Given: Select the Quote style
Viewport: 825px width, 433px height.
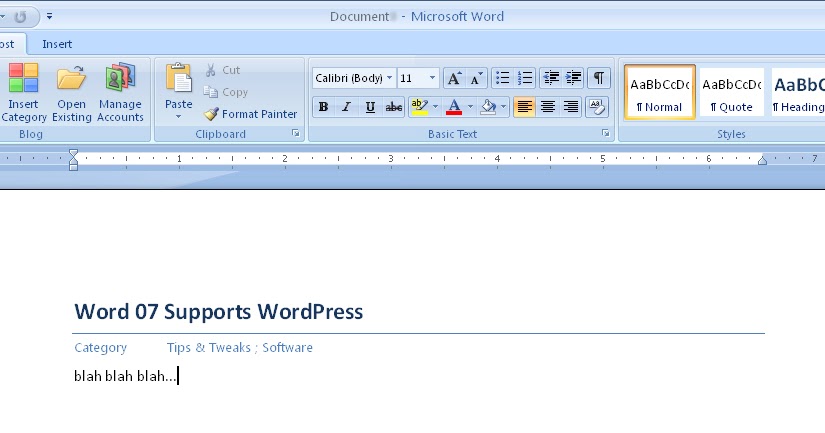Looking at the screenshot, I should [x=732, y=92].
